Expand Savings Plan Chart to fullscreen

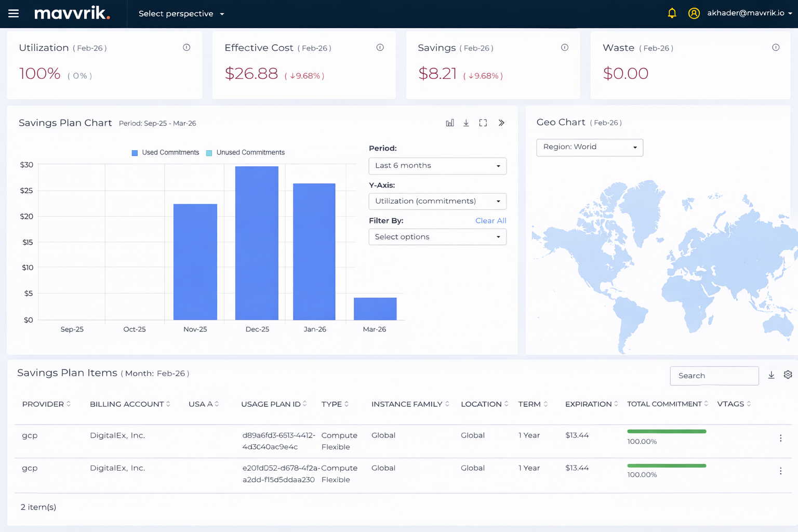483,123
